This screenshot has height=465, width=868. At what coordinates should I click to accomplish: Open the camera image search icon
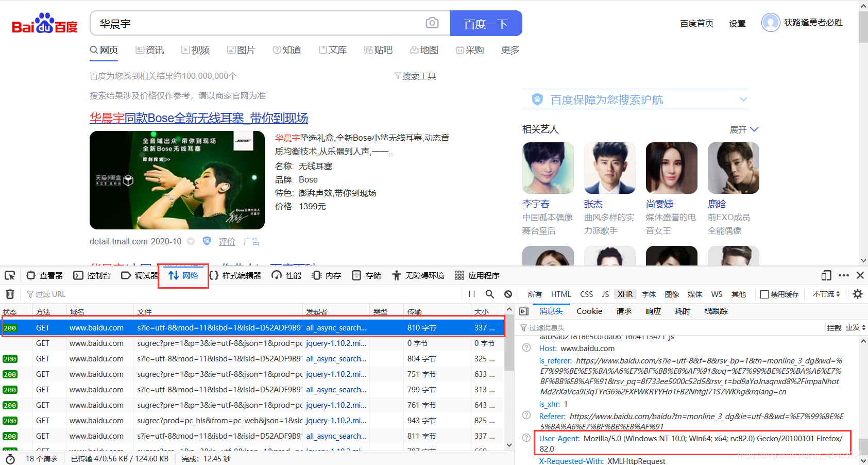click(x=432, y=23)
